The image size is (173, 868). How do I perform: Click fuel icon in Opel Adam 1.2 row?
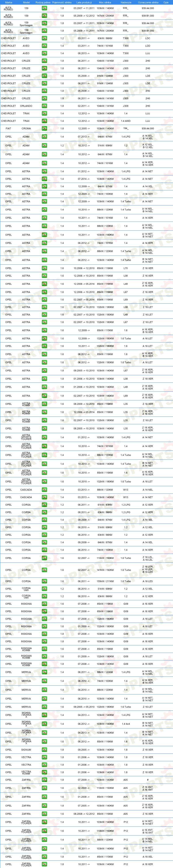pyautogui.click(x=44, y=145)
